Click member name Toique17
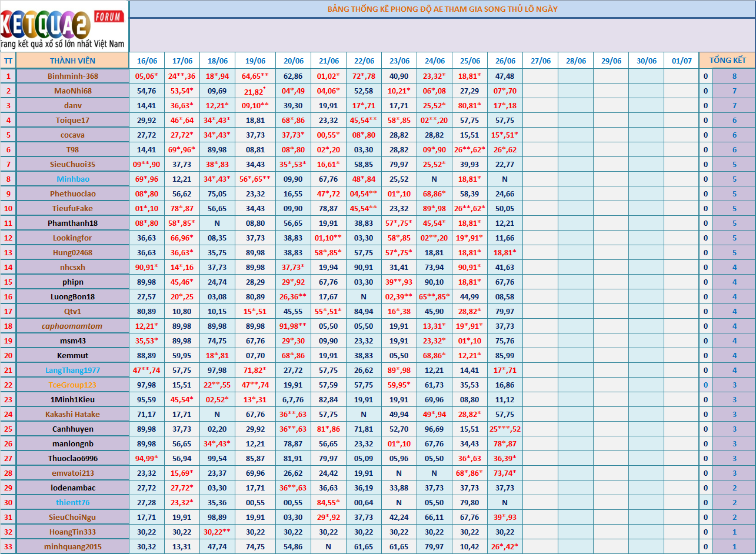Image resolution: width=756 pixels, height=554 pixels. coord(72,120)
